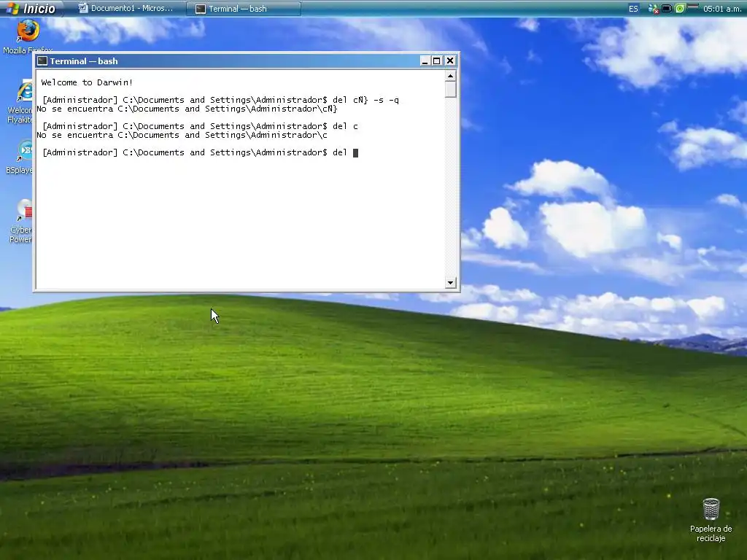Click terminal scrollbar down arrow
The image size is (747, 560).
[x=450, y=283]
